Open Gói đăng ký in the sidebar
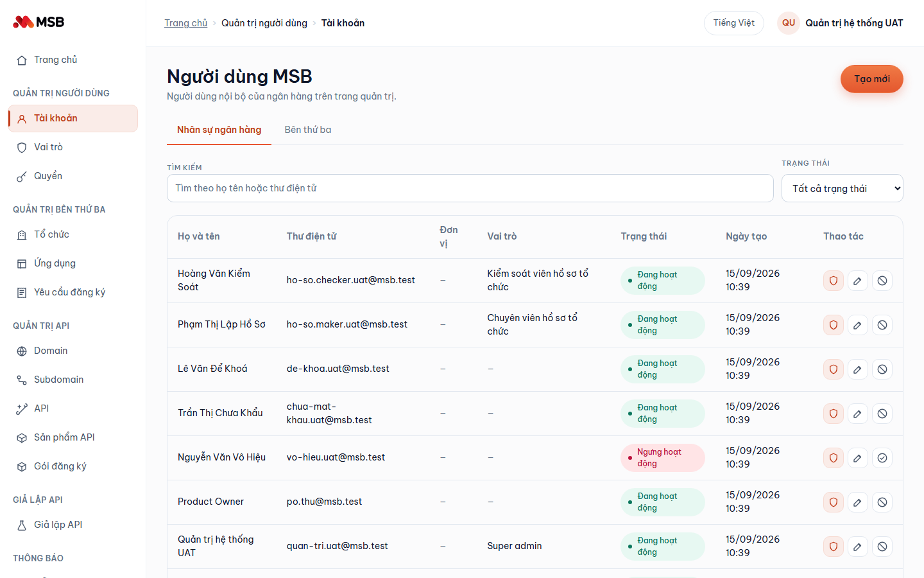The width and height of the screenshot is (924, 578). click(73, 466)
